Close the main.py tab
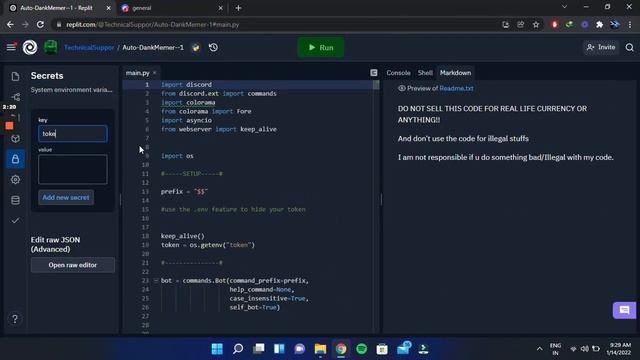The width and height of the screenshot is (640, 360). 155,73
